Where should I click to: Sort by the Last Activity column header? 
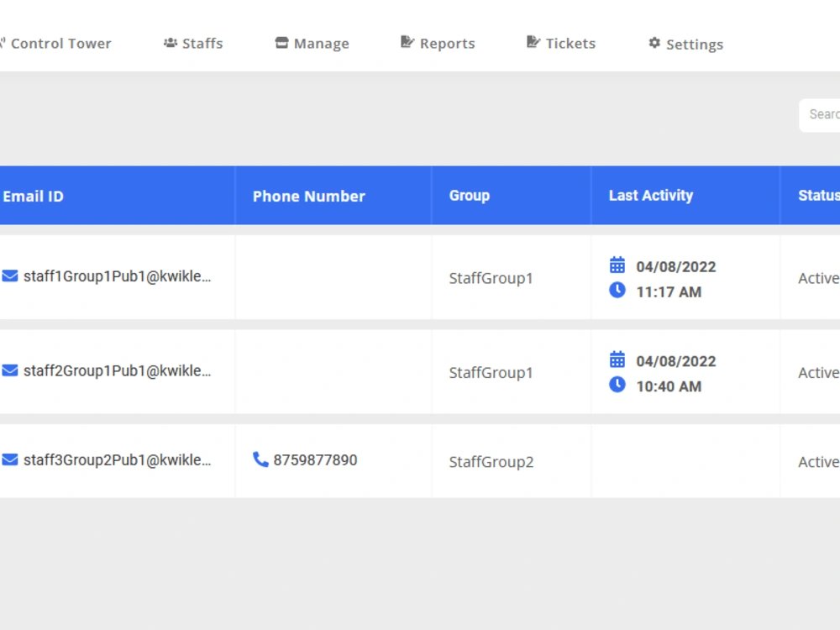(651, 196)
